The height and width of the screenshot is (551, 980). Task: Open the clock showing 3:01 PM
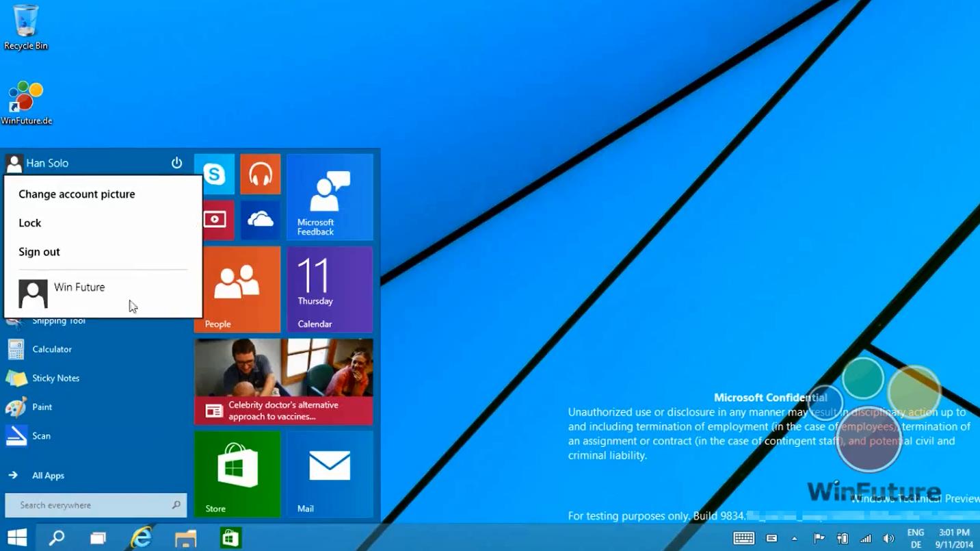click(x=954, y=538)
